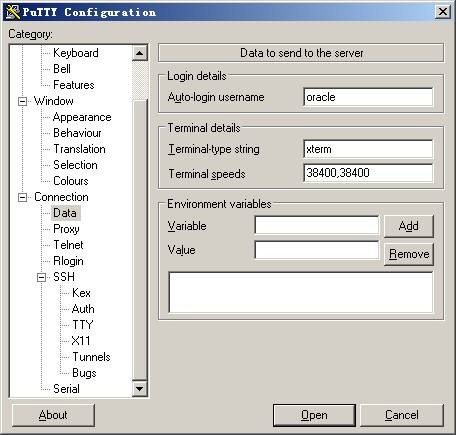Open the Telnet settings
The width and height of the screenshot is (456, 435).
68,245
